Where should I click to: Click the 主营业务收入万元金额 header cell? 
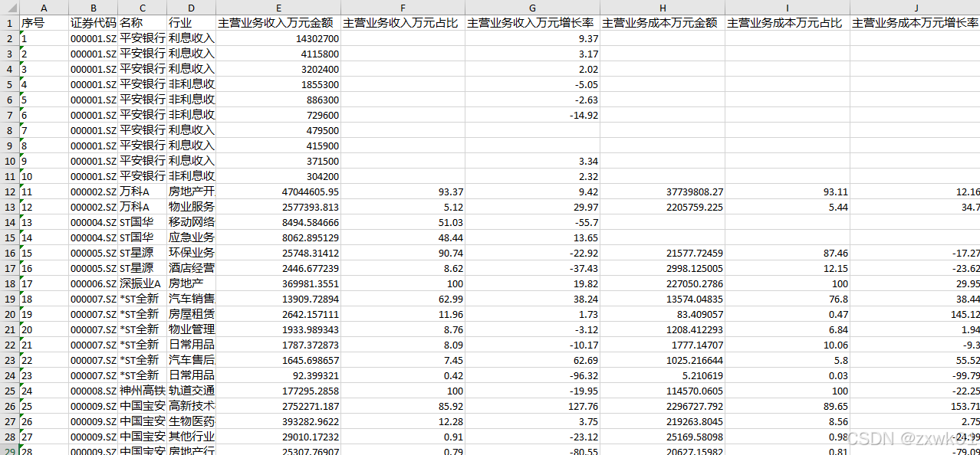tap(278, 23)
